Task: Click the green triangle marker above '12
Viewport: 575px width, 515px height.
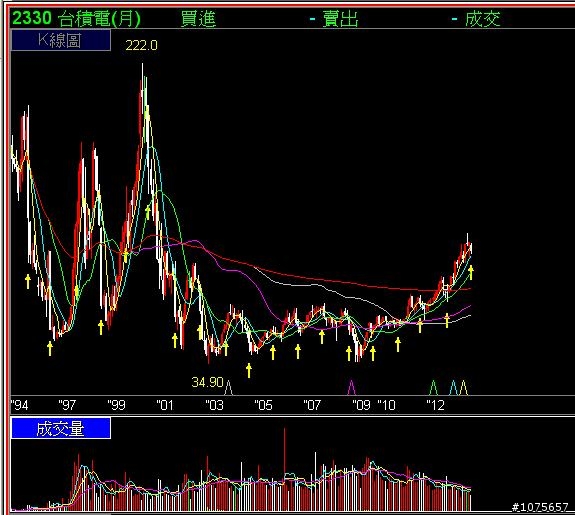Action: coord(433,387)
